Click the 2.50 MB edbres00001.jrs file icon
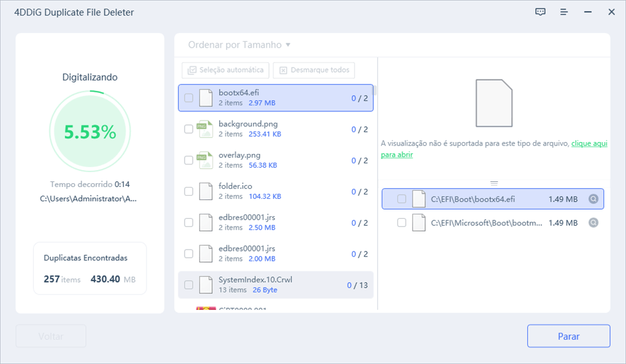The height and width of the screenshot is (364, 626). click(x=205, y=223)
